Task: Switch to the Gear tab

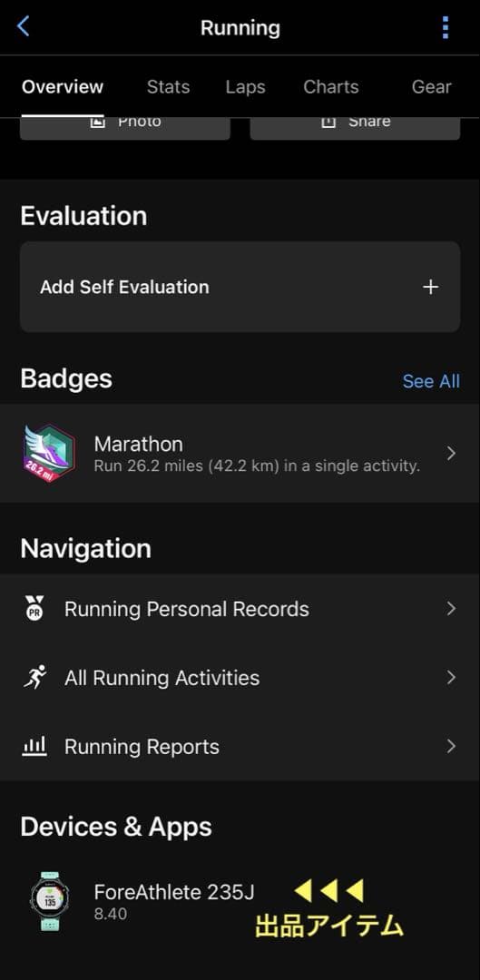Action: [x=431, y=87]
